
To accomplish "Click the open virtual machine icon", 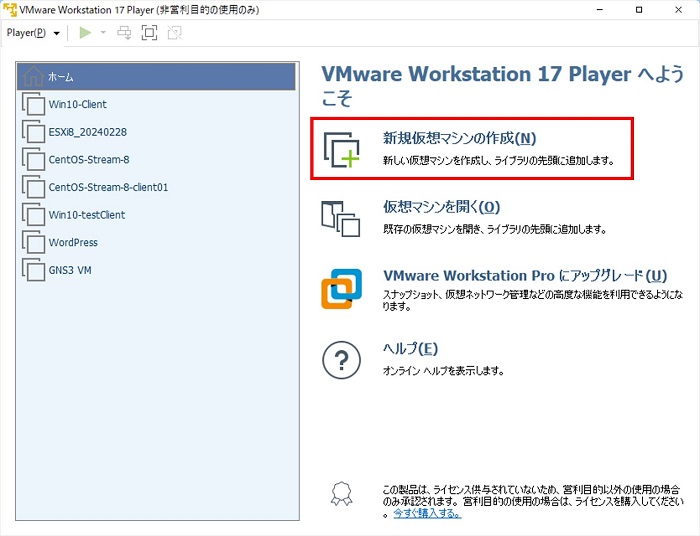I will click(x=341, y=218).
